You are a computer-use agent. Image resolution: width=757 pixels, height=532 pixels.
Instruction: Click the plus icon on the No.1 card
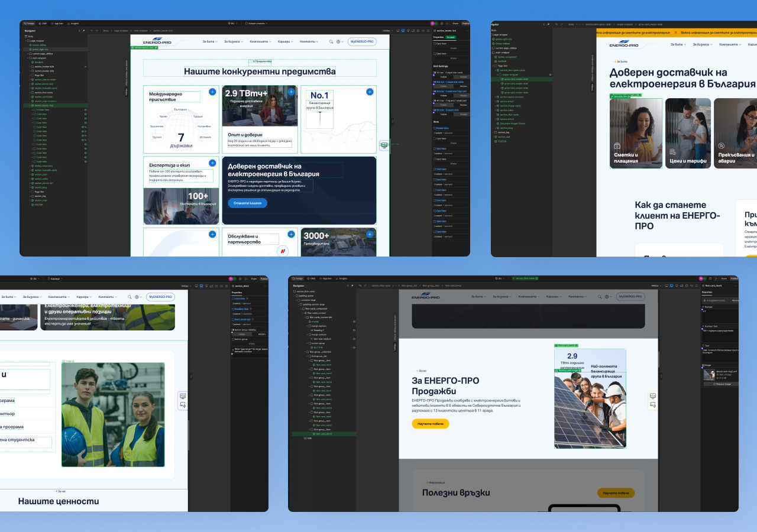click(370, 92)
